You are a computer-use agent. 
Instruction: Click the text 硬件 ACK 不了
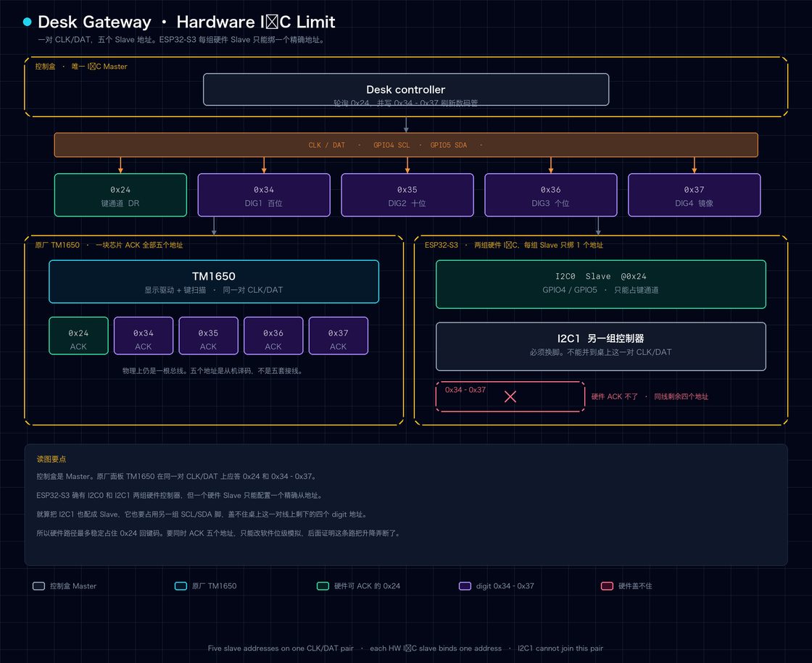pos(615,396)
